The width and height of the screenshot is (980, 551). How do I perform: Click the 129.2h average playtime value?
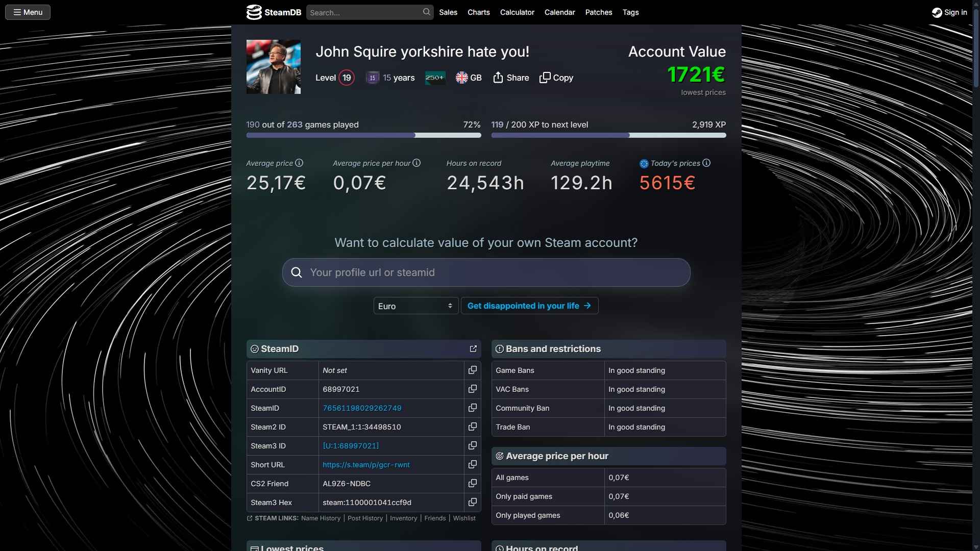pos(581,183)
